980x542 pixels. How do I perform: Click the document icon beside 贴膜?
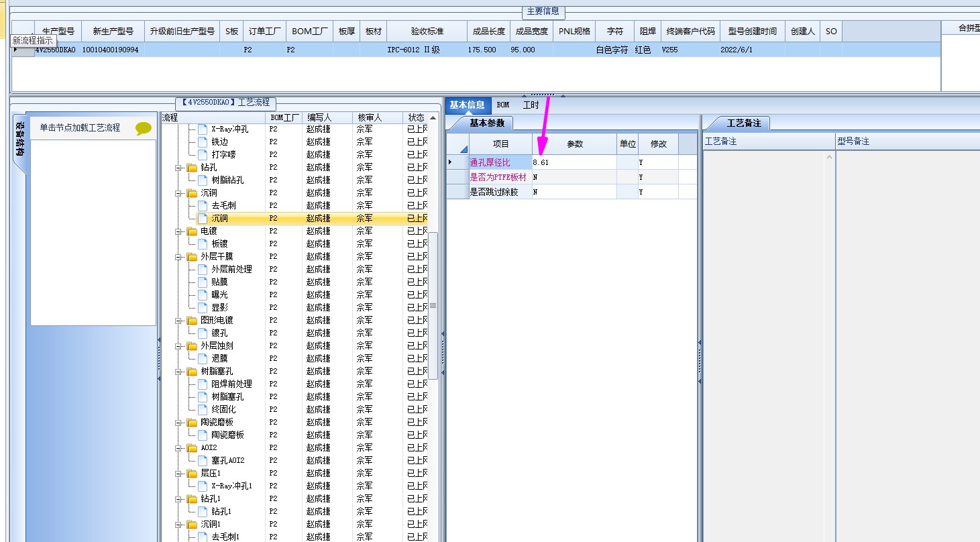(203, 282)
